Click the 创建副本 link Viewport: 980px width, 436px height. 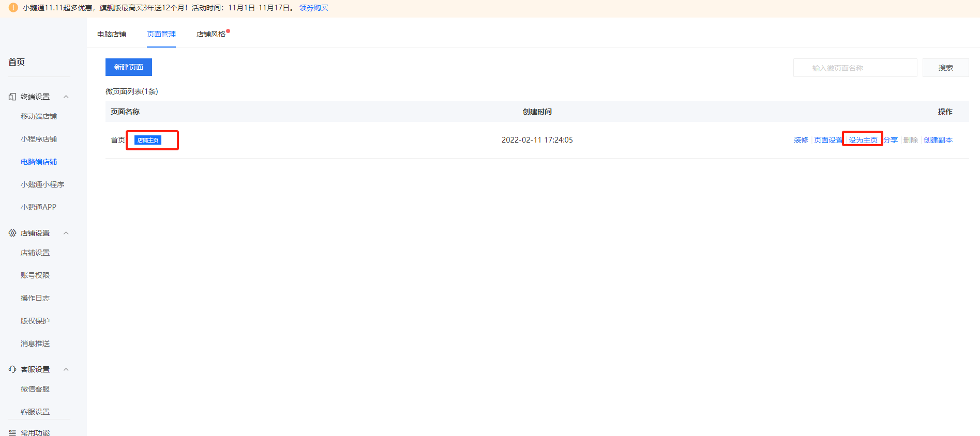(938, 140)
